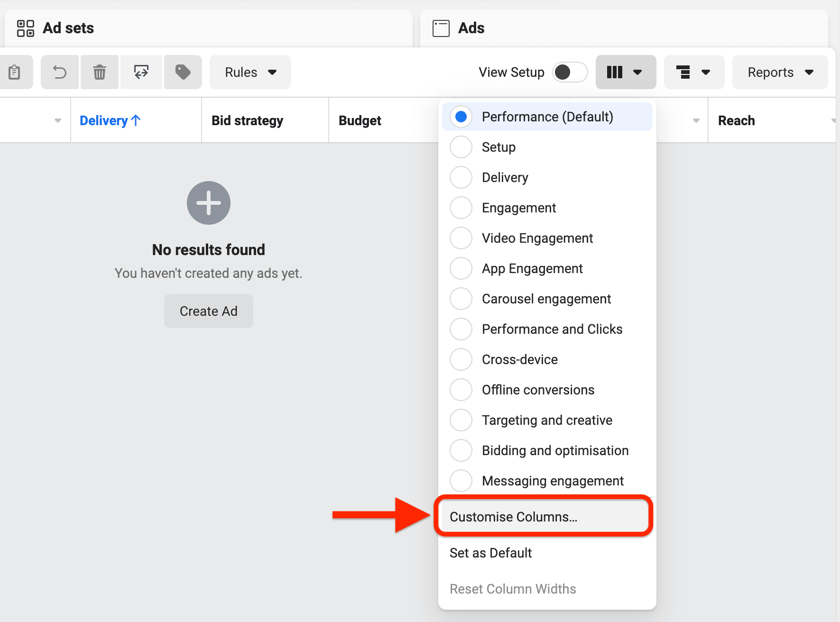Open the Breakdown dropdown button

tap(694, 72)
